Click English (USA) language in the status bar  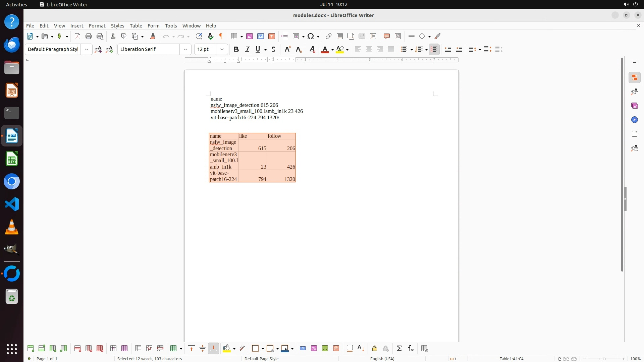coord(382,359)
